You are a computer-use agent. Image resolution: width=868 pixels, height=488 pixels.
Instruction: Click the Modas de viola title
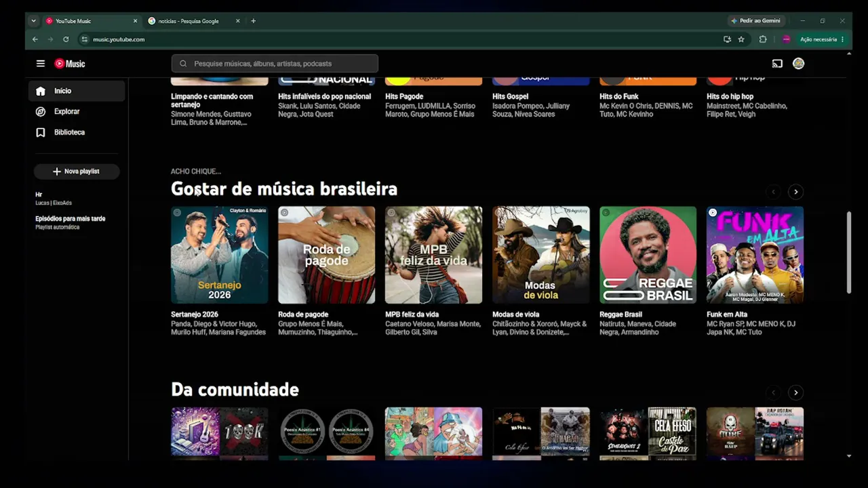pos(516,314)
